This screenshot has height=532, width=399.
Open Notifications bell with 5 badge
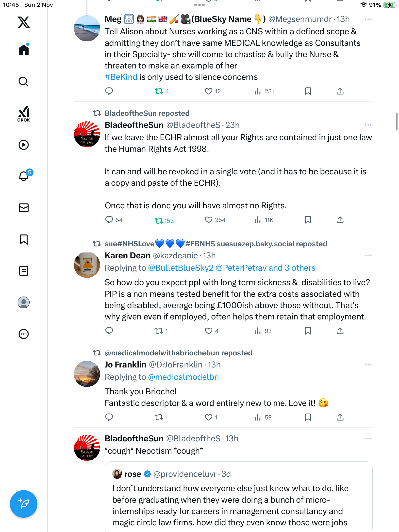click(24, 176)
